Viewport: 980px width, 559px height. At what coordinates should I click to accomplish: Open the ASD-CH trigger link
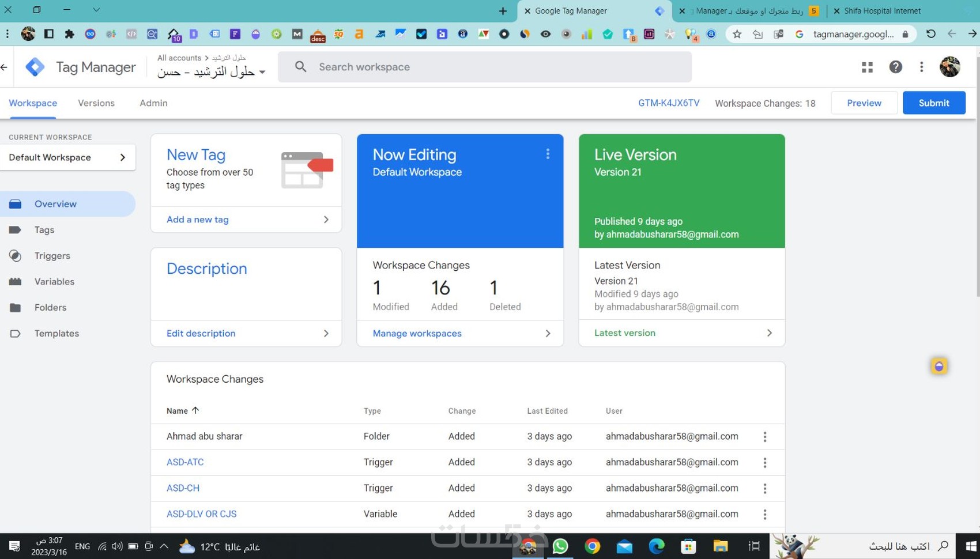(183, 488)
